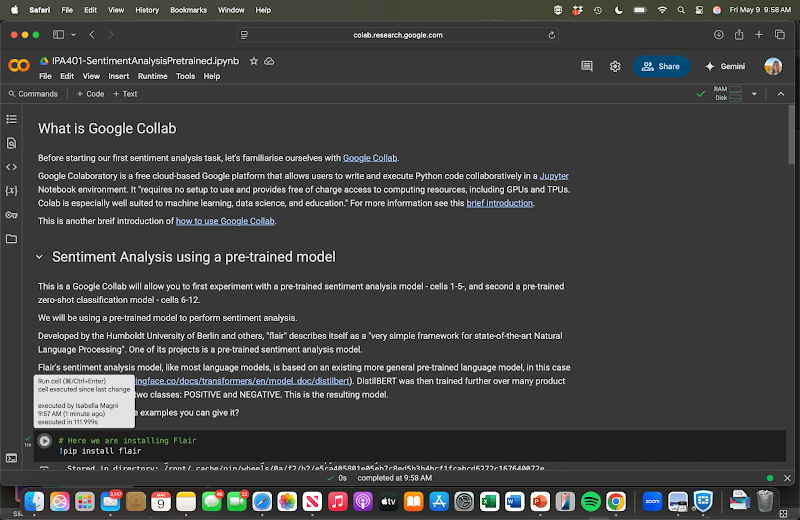Click the cloud save status icon
This screenshot has height=520, width=800.
coord(269,61)
